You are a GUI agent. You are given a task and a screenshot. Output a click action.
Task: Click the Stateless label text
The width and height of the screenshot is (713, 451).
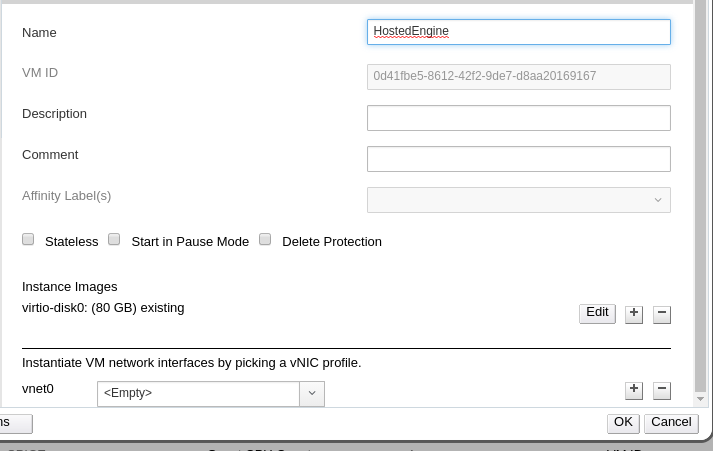tap(71, 242)
